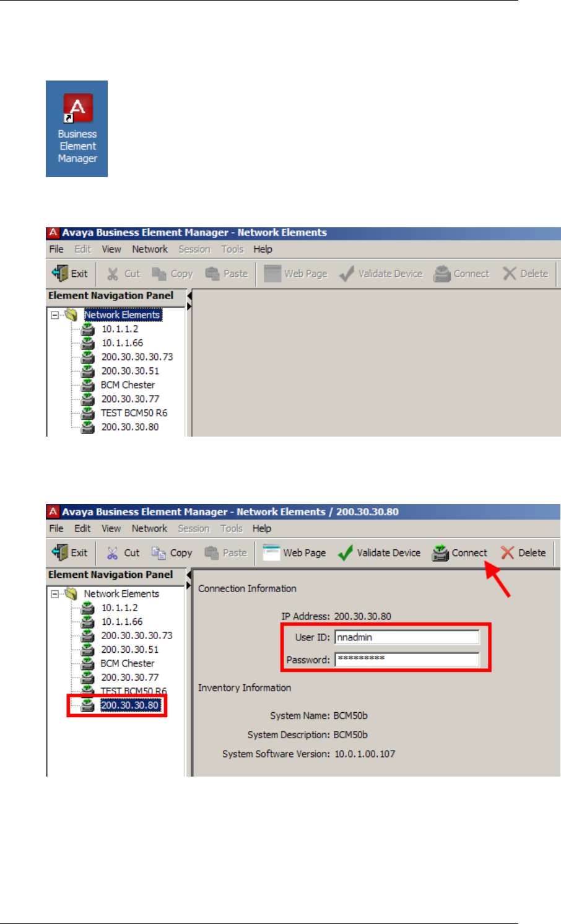Click Paste icon in lower window toolbar

coord(212,553)
